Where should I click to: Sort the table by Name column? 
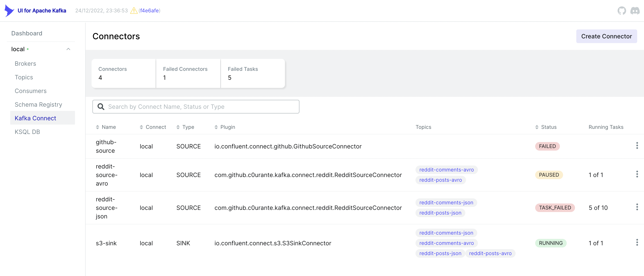(106, 127)
